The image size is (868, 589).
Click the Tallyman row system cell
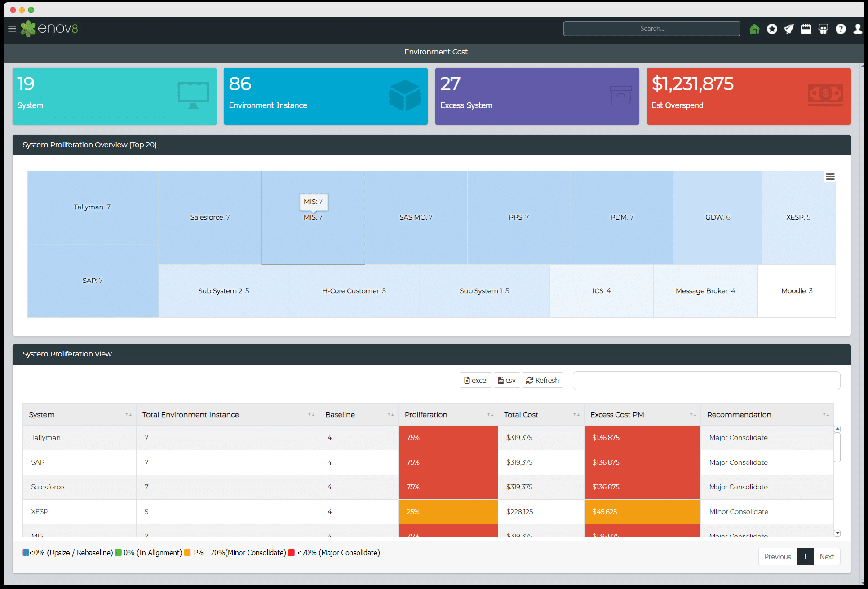point(80,438)
